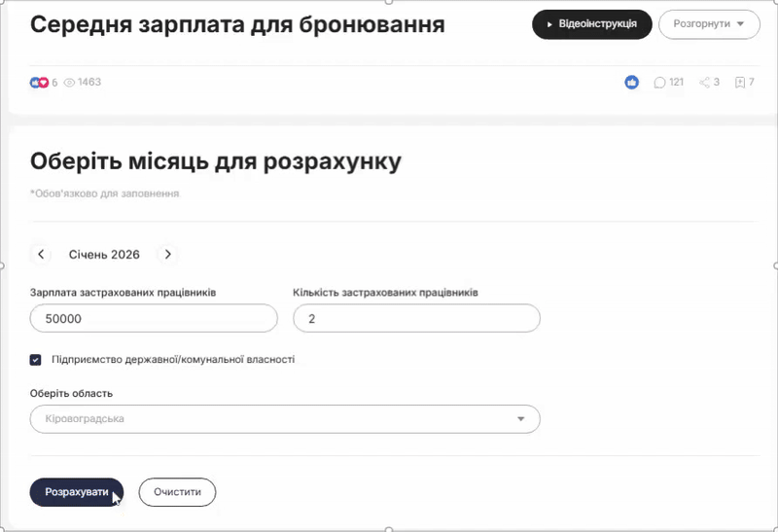Play the Відеоінструкція video guide

(x=591, y=24)
